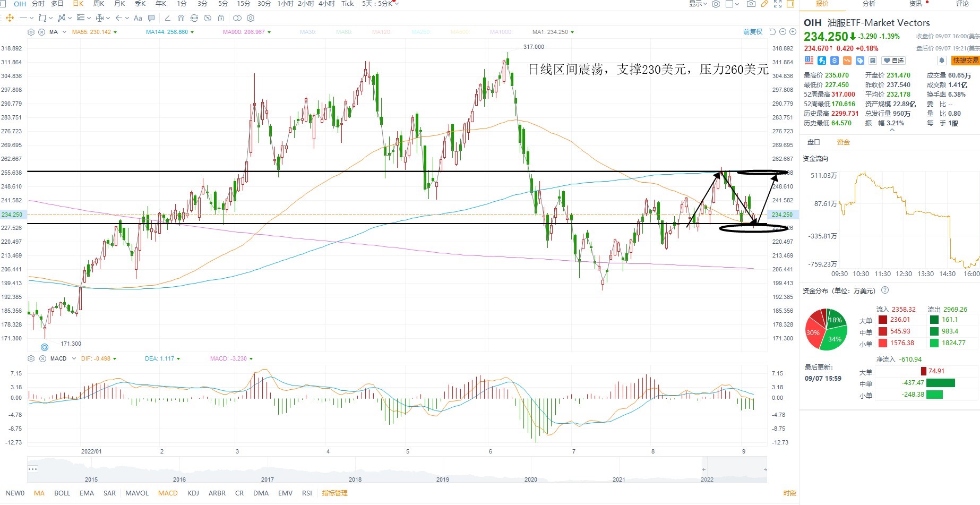The width and height of the screenshot is (980, 505).
Task: Select the magnet snap drawing tool
Action: [181, 18]
